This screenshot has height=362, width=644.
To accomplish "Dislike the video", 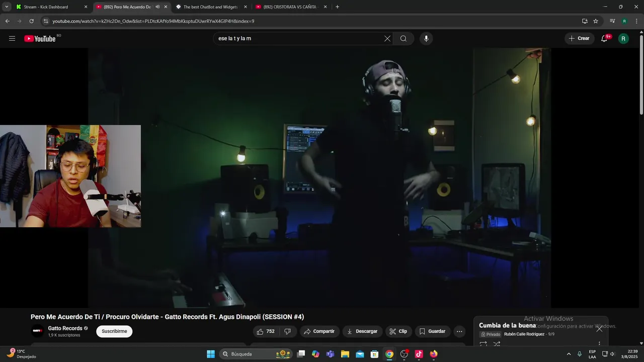I will point(288,331).
